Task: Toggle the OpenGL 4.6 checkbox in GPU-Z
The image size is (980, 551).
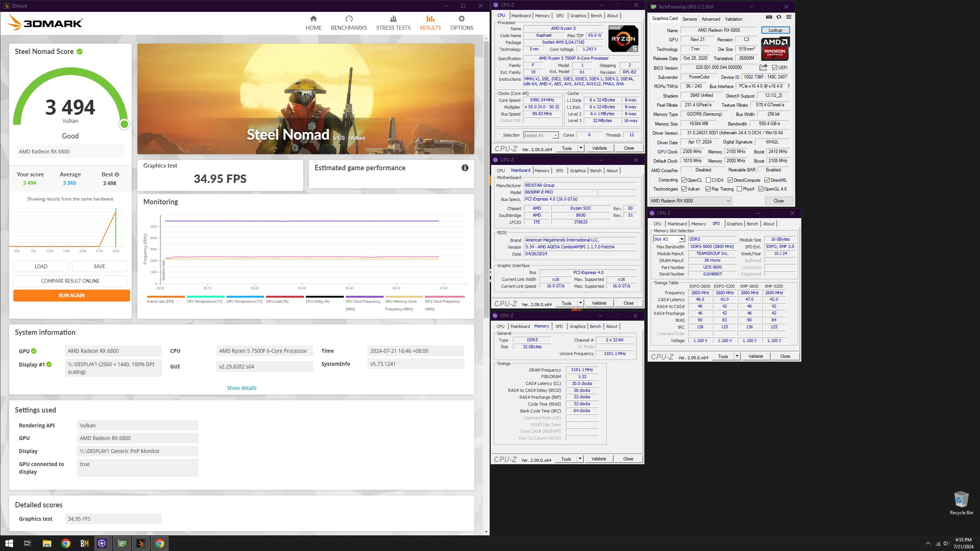Action: point(761,189)
